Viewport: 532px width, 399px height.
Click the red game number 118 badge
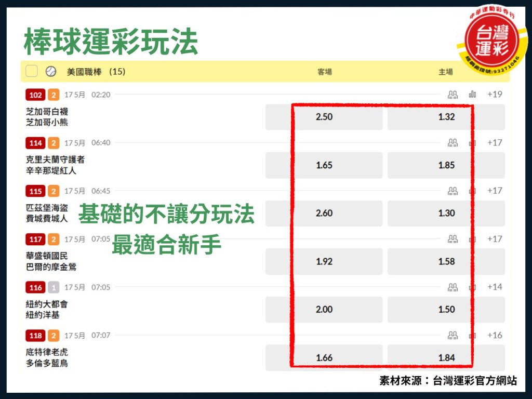35,336
